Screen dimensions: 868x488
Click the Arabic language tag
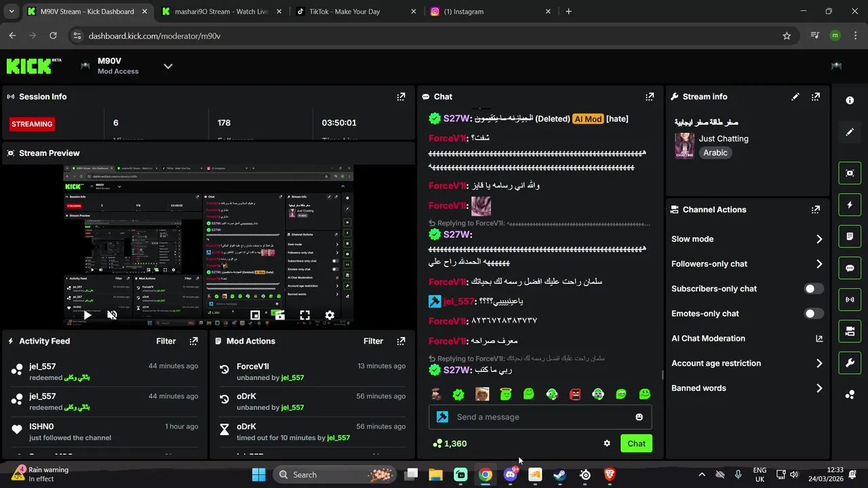point(715,153)
